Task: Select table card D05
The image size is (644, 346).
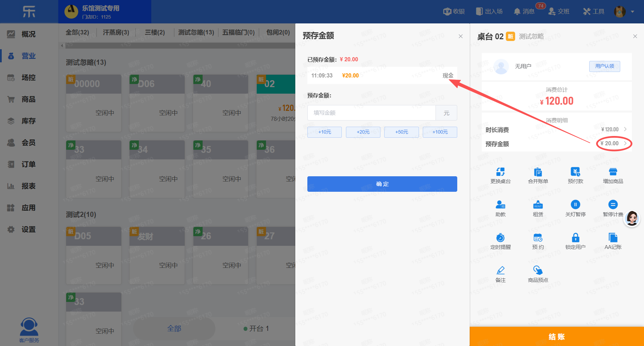Action: pyautogui.click(x=94, y=255)
